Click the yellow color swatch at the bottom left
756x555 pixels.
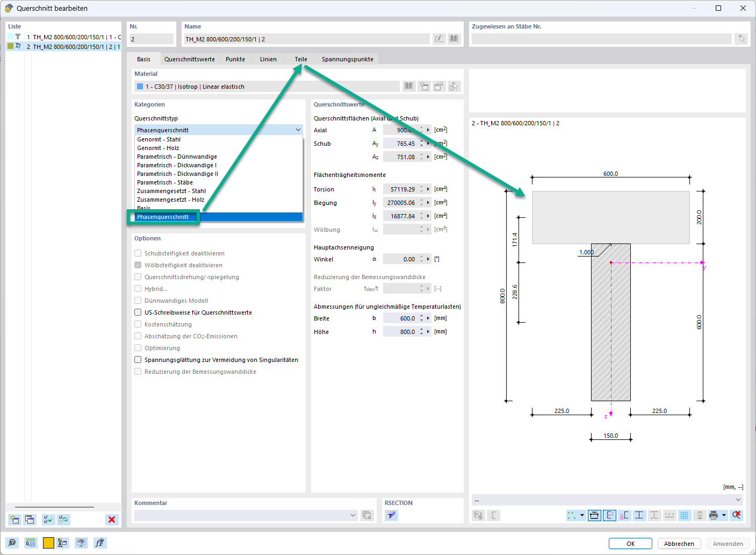tap(48, 543)
